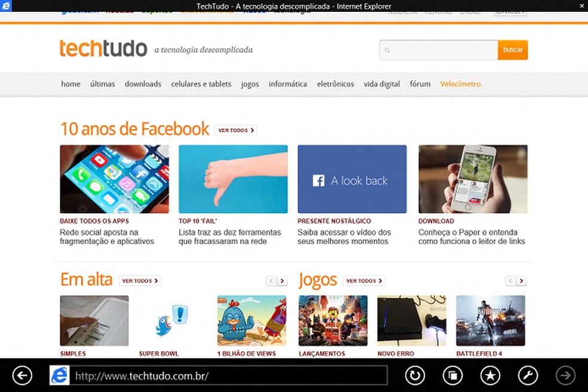588x392 pixels.
Task: Open the iPhone apps screen thumbnail
Action: point(114,179)
